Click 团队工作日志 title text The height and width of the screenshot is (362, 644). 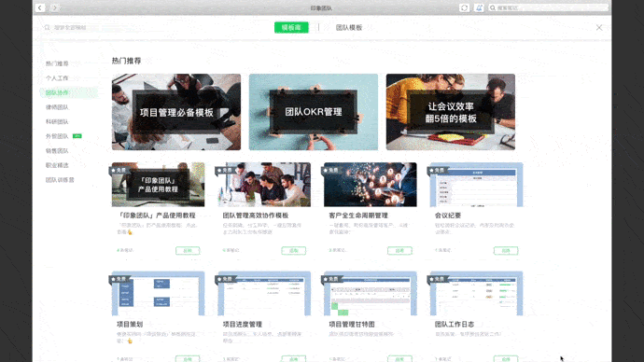click(455, 325)
